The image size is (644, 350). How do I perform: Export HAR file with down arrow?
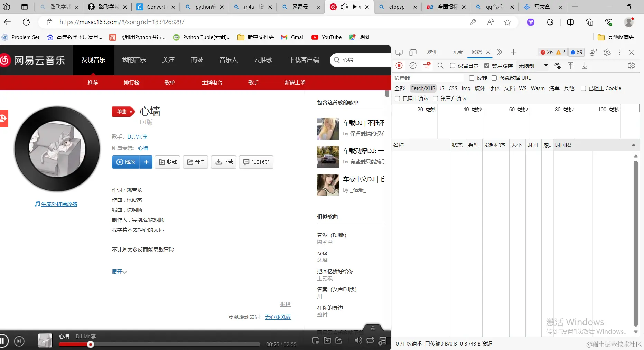pos(585,66)
